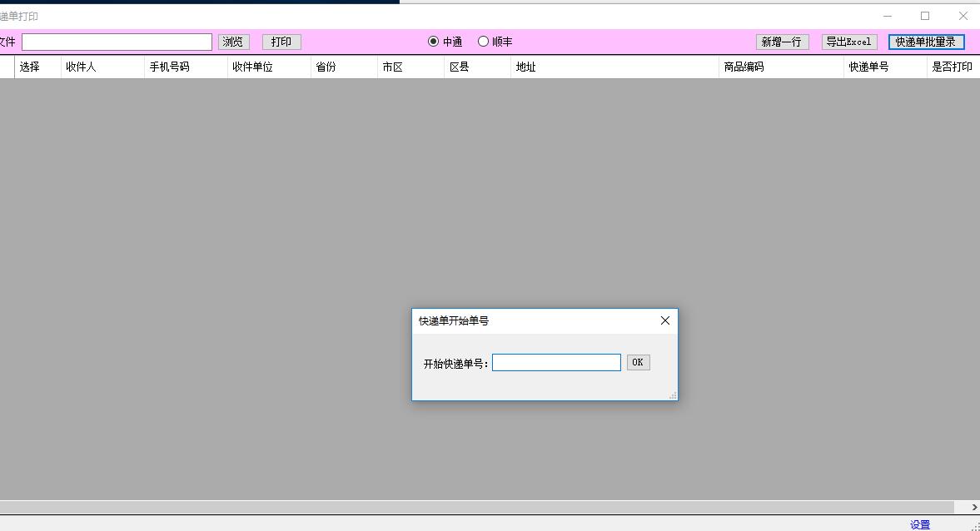Click the 地址 column header
Image resolution: width=980 pixels, height=531 pixels.
point(615,67)
